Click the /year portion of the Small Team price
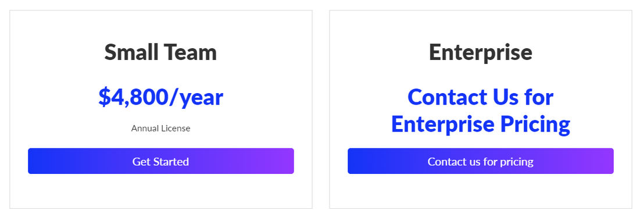Viewport: 644px width, 221px height. [x=196, y=98]
